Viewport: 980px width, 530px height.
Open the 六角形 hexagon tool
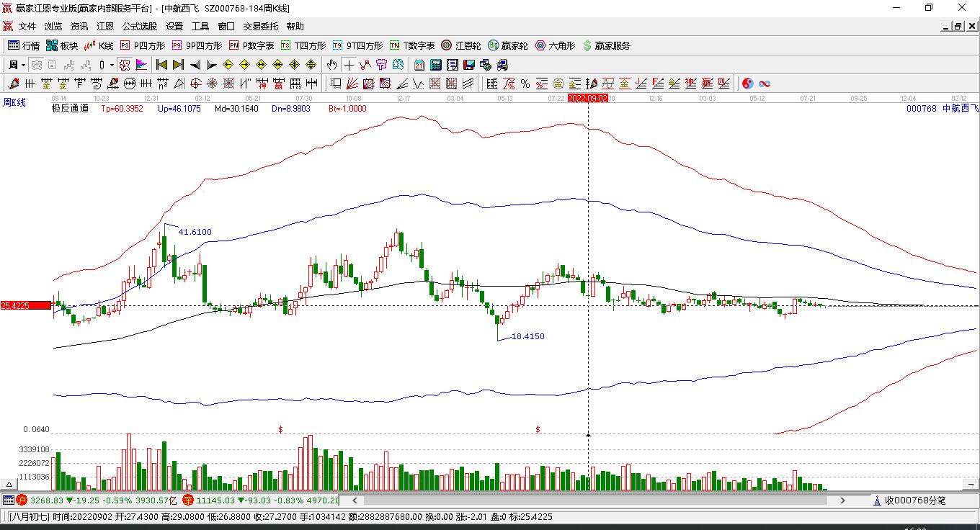555,45
